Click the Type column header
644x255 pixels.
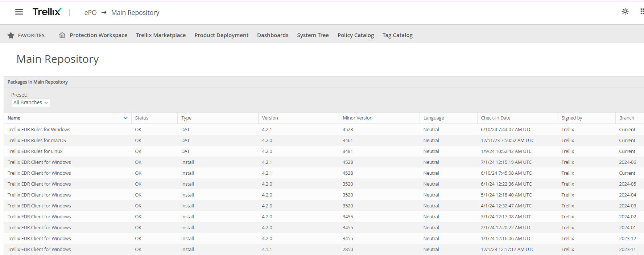[186, 118]
